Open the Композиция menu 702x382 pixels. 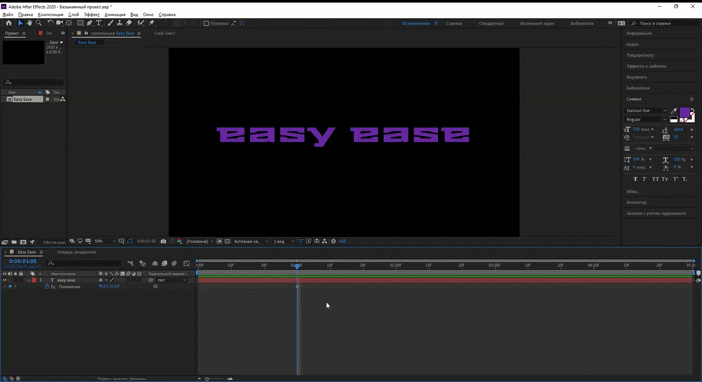51,15
